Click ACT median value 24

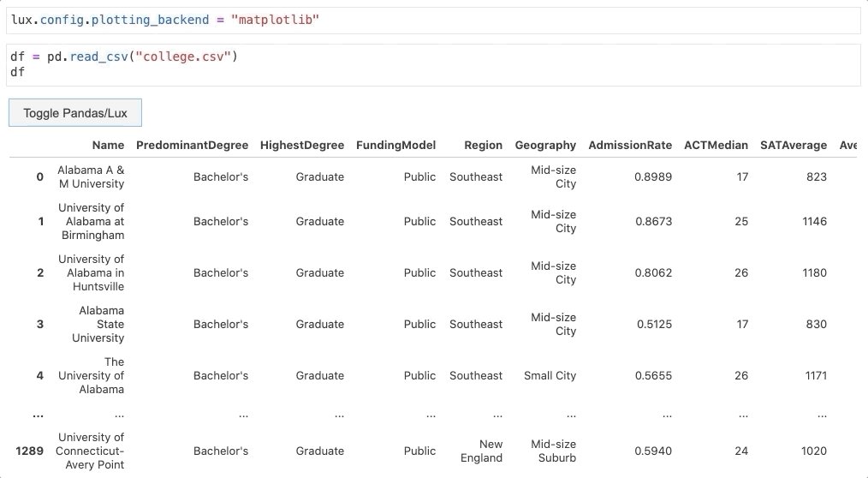tap(742, 451)
